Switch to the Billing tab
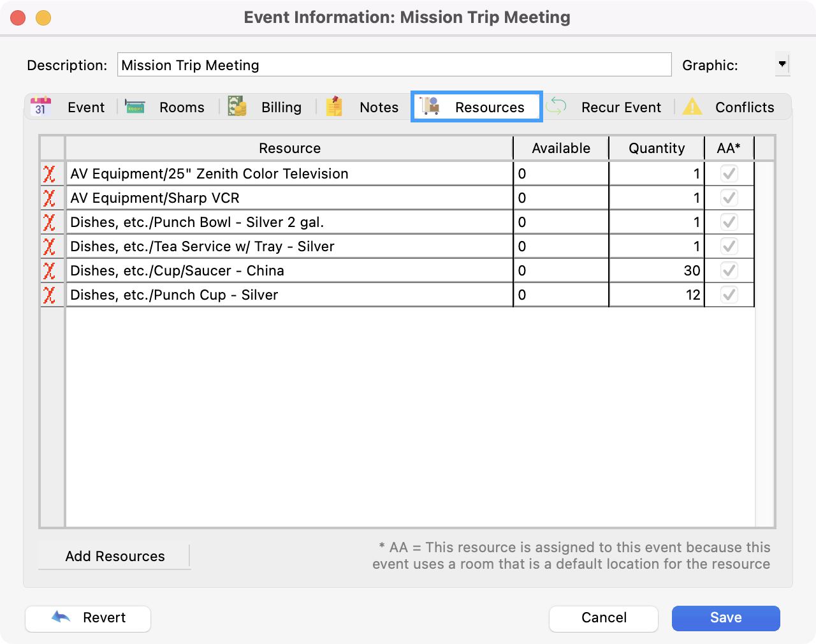Image resolution: width=816 pixels, height=644 pixels. 280,107
